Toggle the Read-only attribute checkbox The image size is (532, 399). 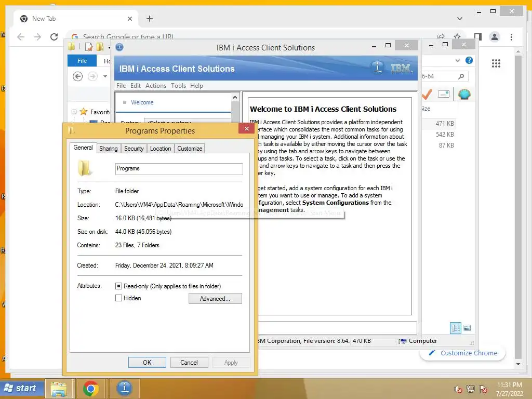(118, 286)
